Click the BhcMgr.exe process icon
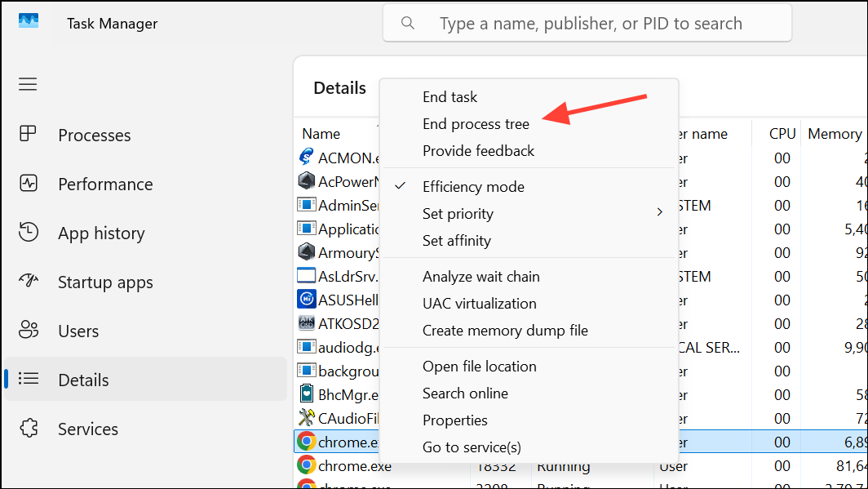Viewport: 868px width, 489px height. pos(306,394)
